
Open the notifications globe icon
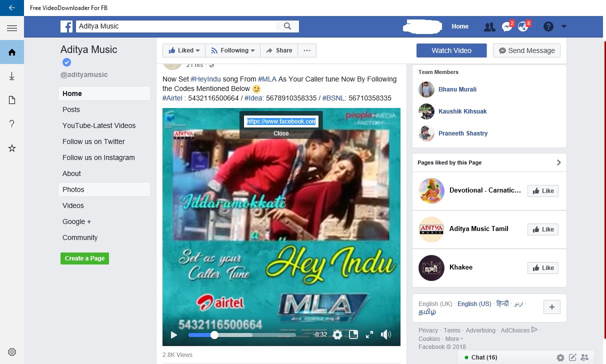(523, 26)
